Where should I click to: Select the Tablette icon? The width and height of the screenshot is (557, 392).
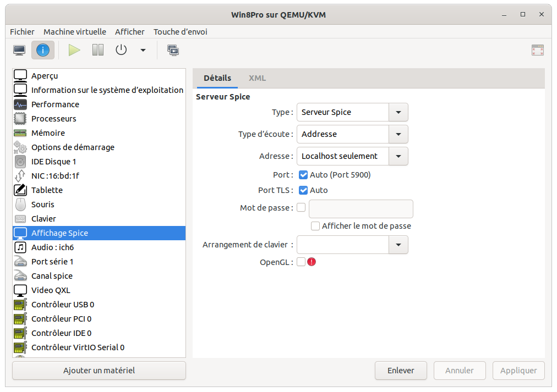[20, 190]
